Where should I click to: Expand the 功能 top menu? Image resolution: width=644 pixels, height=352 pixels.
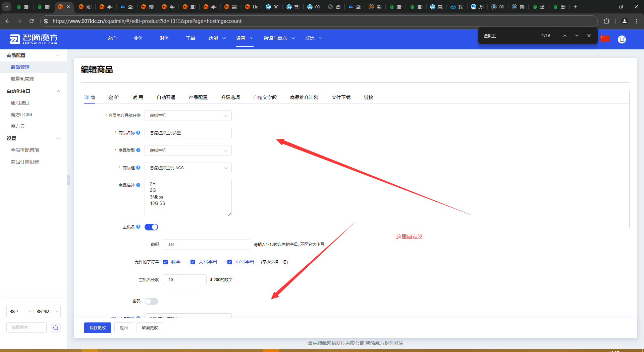pos(217,38)
